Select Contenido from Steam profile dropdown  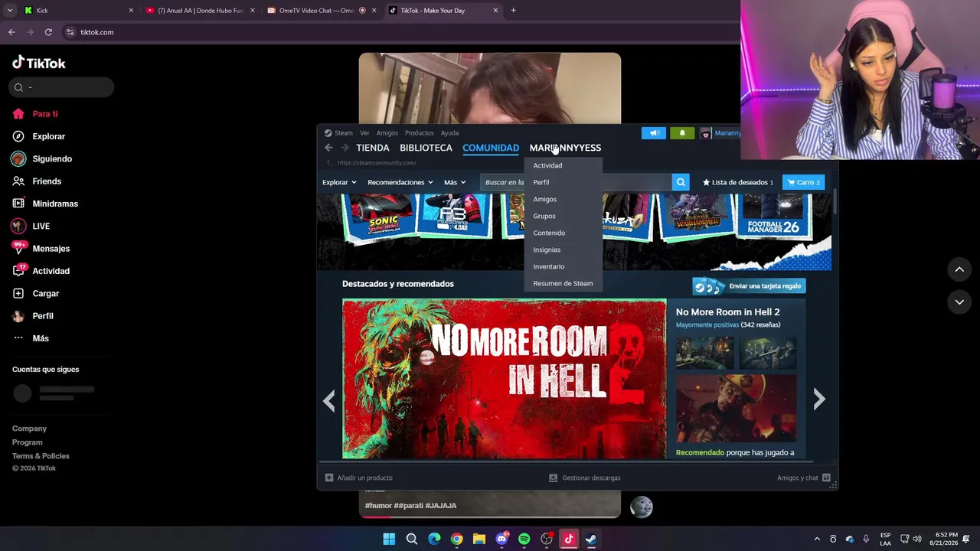tap(563, 233)
